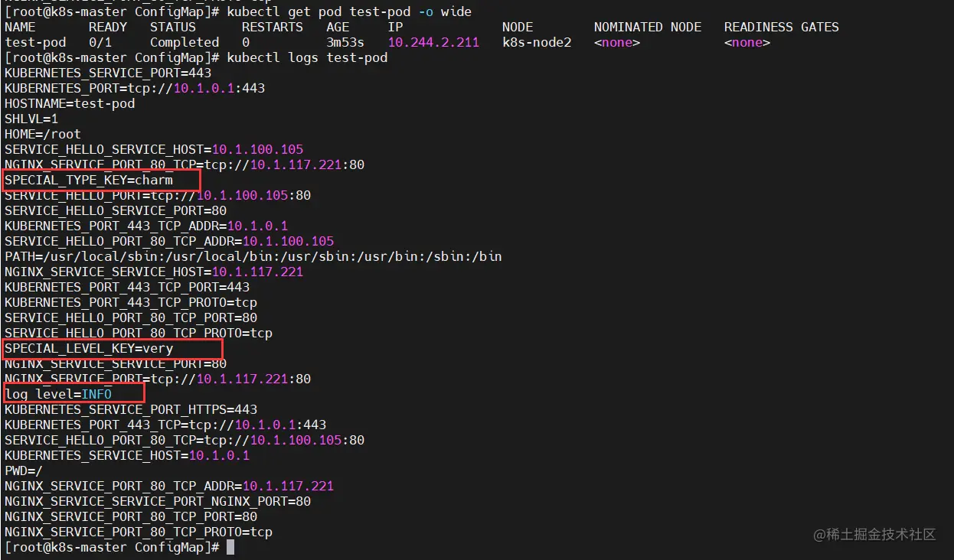The width and height of the screenshot is (954, 560).
Task: Click the RESTARTS column header
Action: [x=273, y=27]
